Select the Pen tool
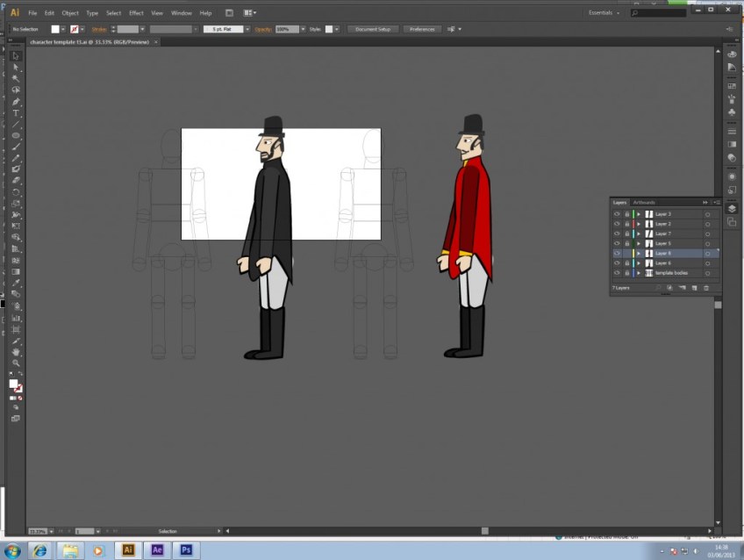 tap(16, 102)
